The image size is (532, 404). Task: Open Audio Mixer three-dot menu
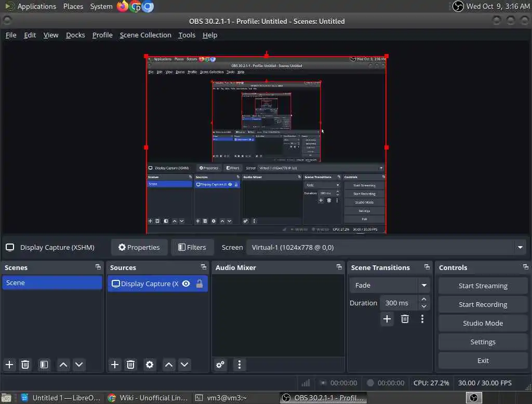pos(240,365)
